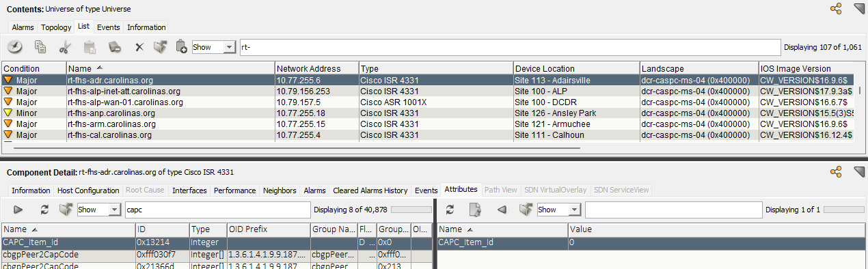The height and width of the screenshot is (269, 868).
Task: Collapse the Contents panel with the corner triangle
Action: (x=860, y=8)
